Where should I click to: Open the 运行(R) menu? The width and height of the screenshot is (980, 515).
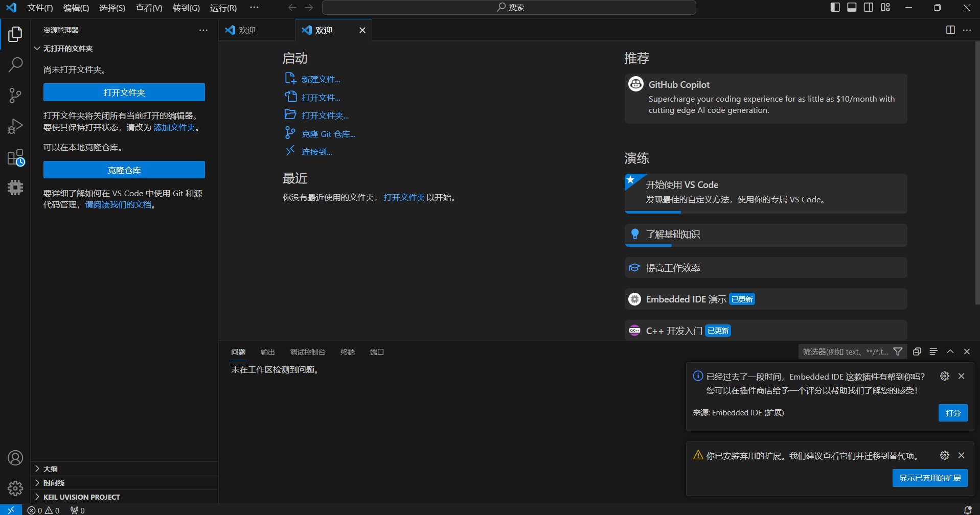223,8
